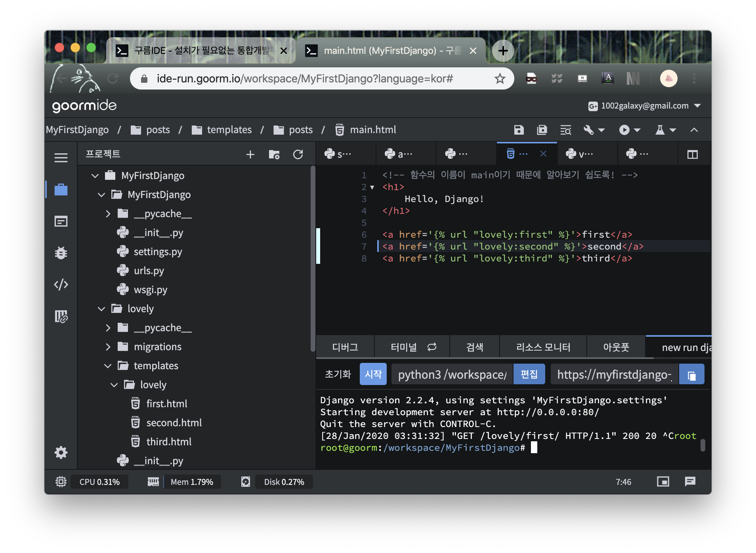Open second.html in project tree
Viewport: 756px width, 553px height.
(x=174, y=423)
